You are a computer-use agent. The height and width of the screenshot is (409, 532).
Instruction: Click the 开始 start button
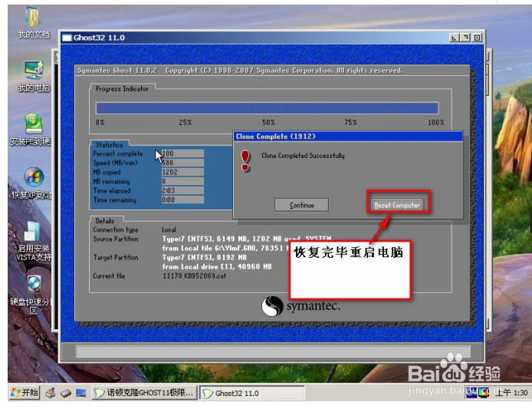point(24,393)
